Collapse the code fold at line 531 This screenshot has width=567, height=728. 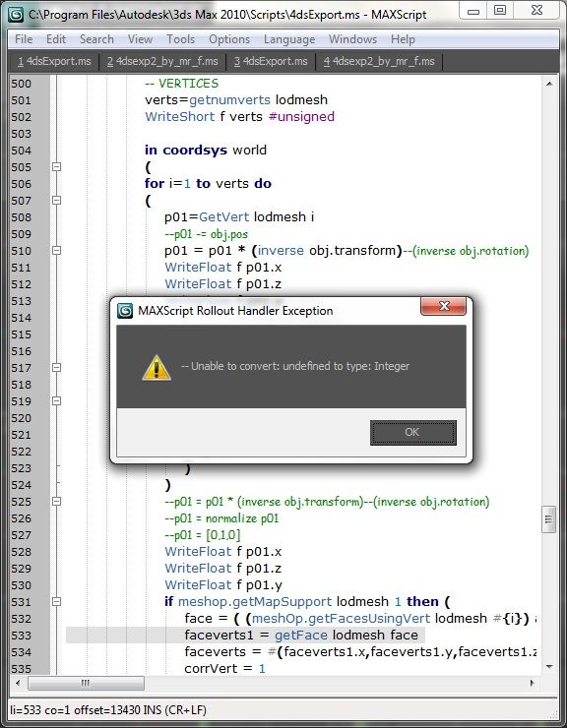tap(56, 601)
